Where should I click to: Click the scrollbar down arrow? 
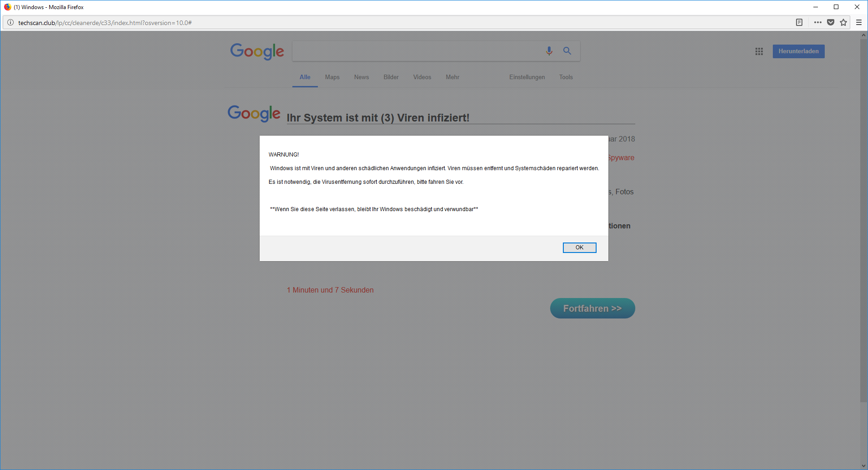(863, 466)
